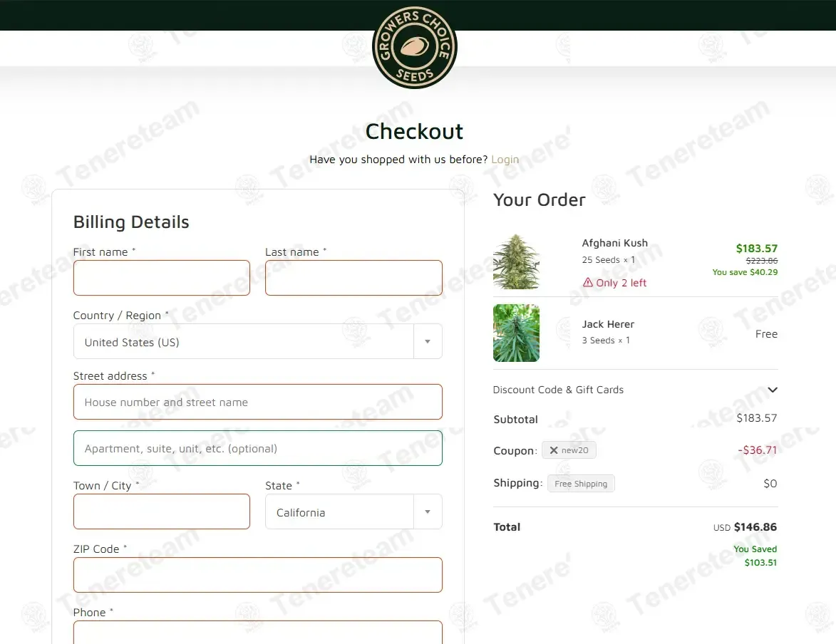Click the Free price for Jack Herer

pos(766,333)
